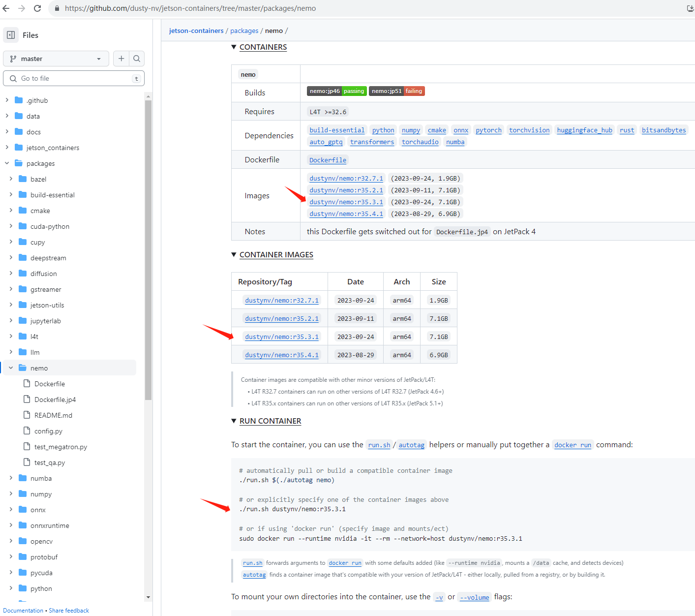This screenshot has height=616, width=695.
Task: Open the autotag helper link
Action: 411,445
